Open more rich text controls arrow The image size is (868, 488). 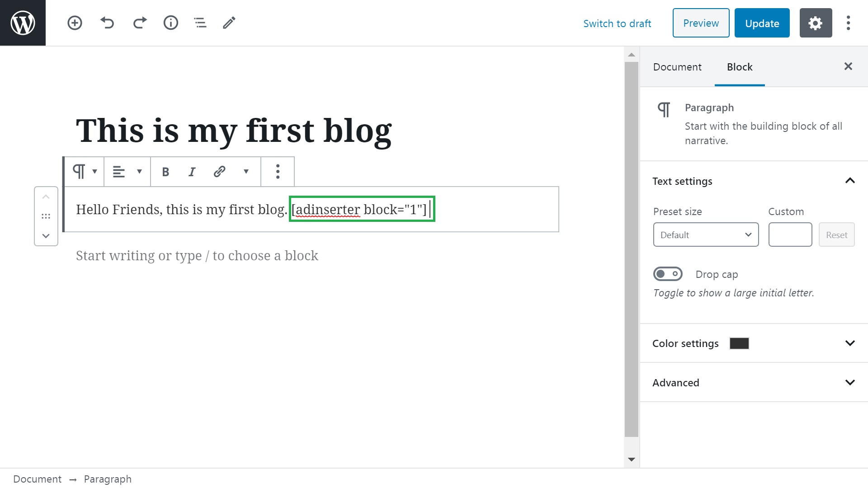[x=246, y=172]
